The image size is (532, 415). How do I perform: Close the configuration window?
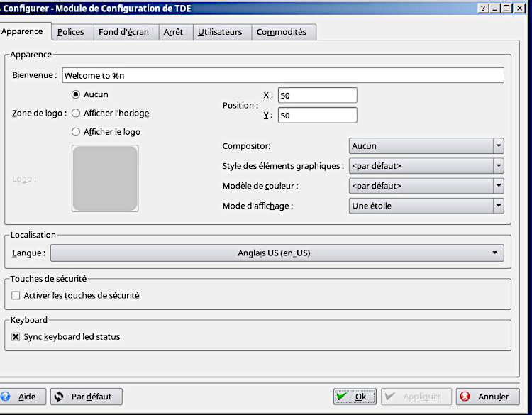[x=519, y=8]
